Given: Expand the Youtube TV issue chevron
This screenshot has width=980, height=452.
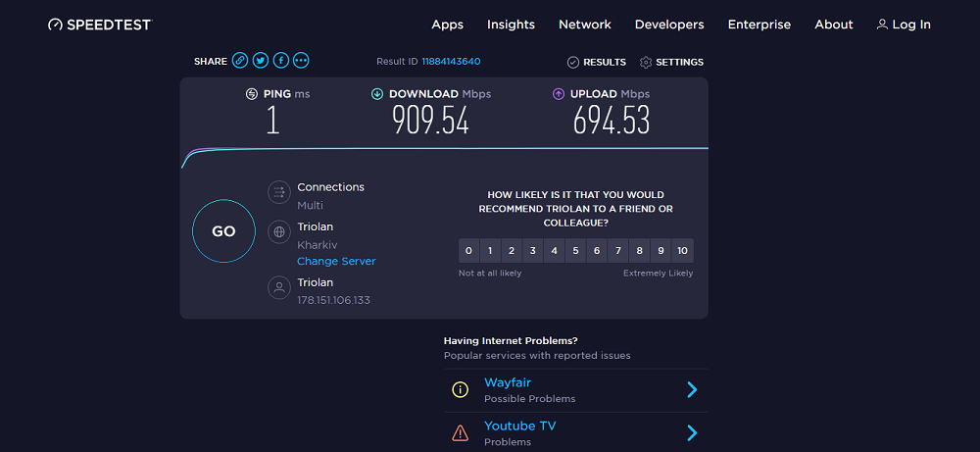Looking at the screenshot, I should tap(692, 432).
